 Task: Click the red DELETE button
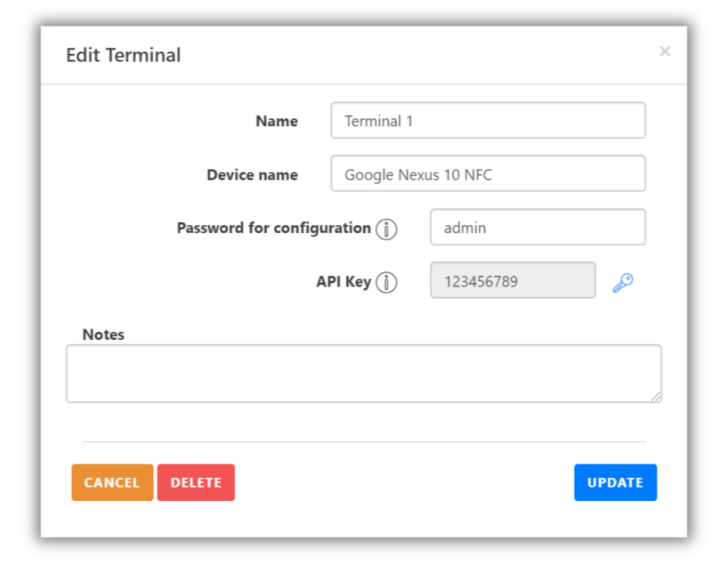[x=196, y=483]
